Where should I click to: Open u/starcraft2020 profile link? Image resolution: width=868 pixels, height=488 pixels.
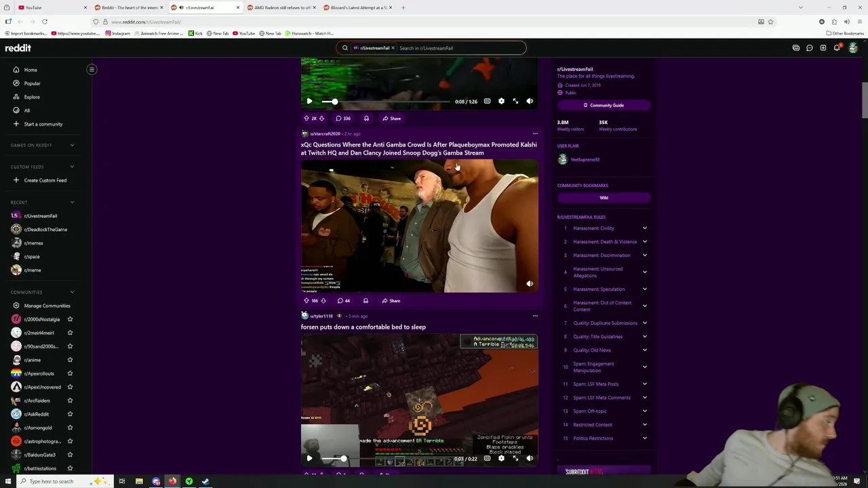coord(325,134)
